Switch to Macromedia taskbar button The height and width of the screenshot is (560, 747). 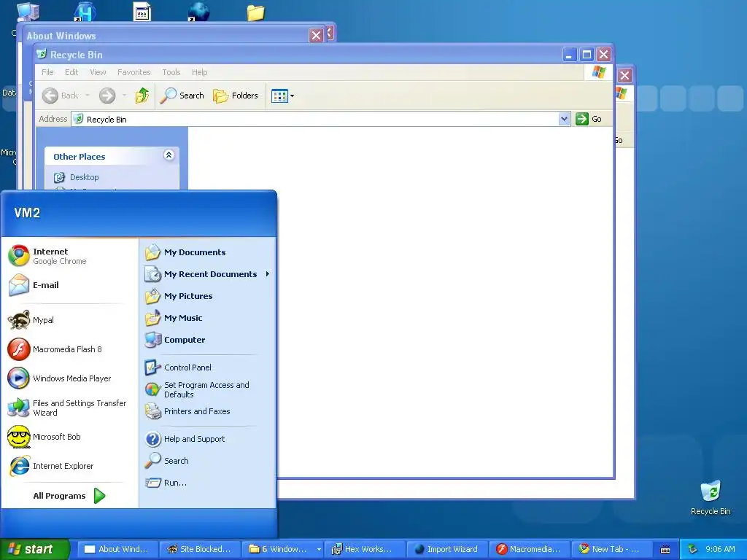pyautogui.click(x=529, y=549)
